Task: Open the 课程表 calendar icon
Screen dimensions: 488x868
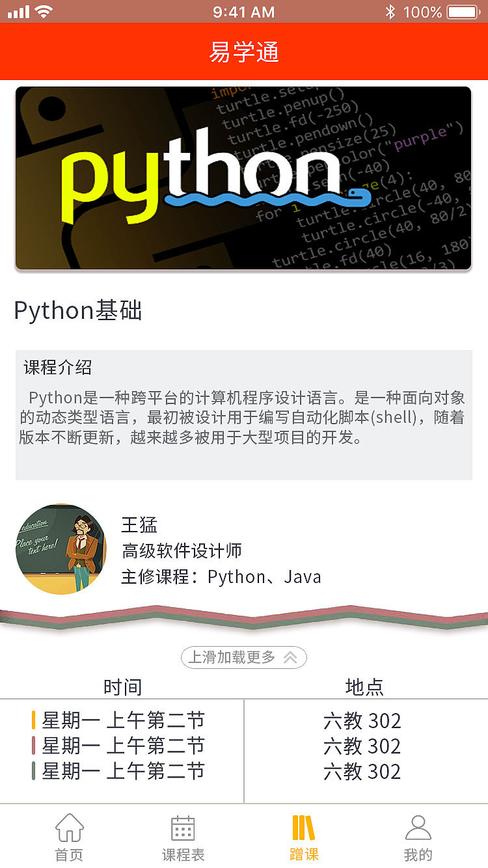Action: point(183,828)
